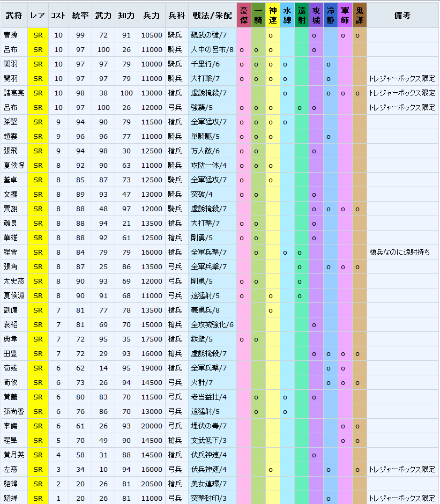Select the name 董卓
Image resolution: width=440 pixels, height=504 pixels.
coord(11,180)
